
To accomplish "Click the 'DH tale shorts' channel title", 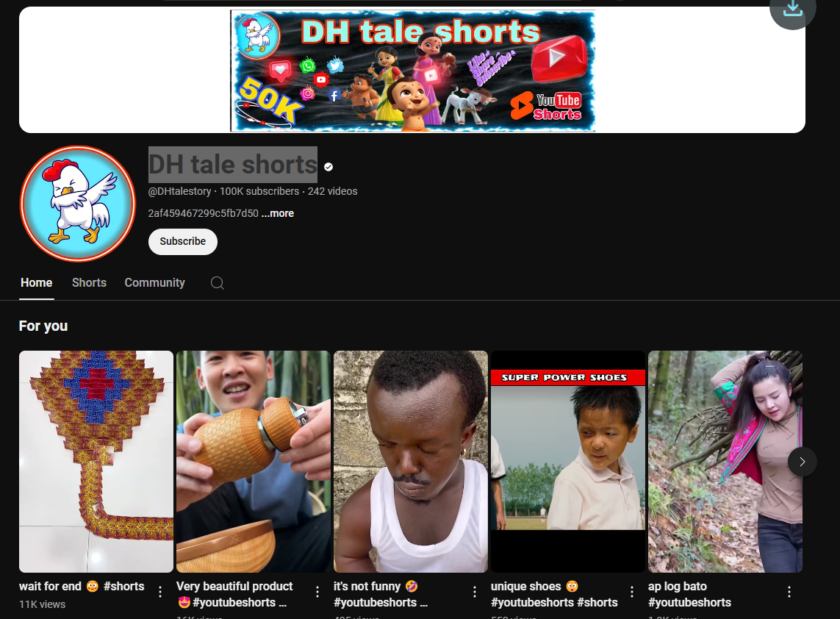I will pyautogui.click(x=232, y=165).
